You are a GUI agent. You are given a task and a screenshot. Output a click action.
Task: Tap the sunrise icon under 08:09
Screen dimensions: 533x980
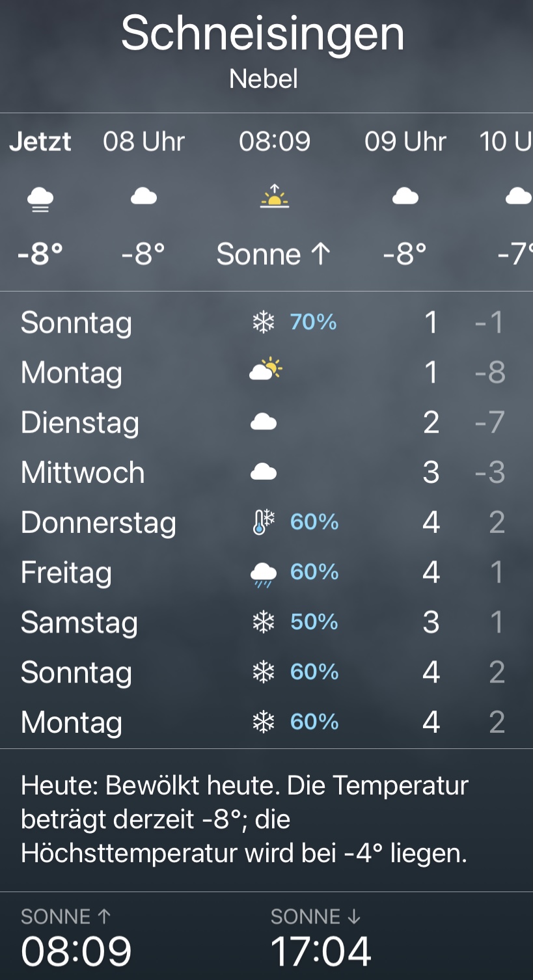[275, 195]
